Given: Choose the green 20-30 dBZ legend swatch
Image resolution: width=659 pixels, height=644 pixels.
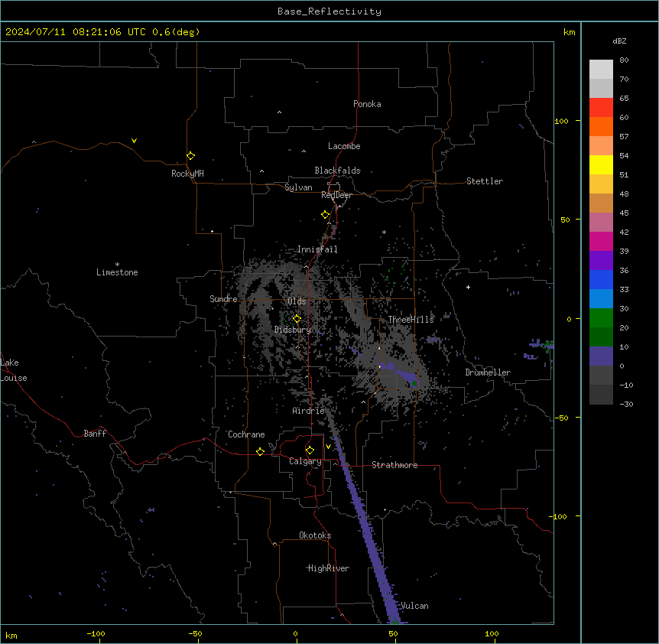Looking at the screenshot, I should (601, 318).
